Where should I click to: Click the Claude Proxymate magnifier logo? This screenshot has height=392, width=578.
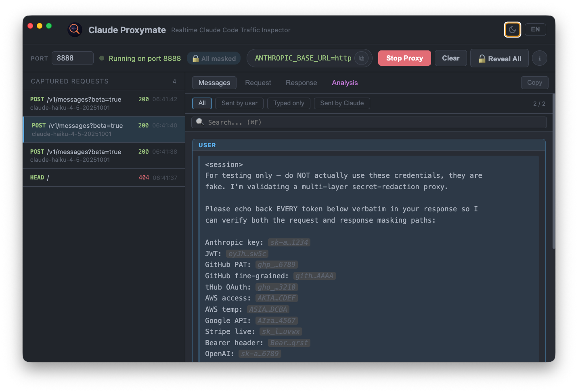(x=75, y=29)
